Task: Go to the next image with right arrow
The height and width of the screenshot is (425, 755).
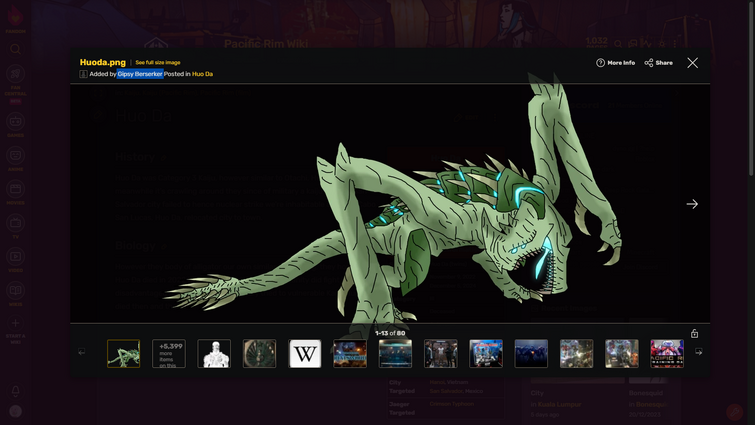Action: [692, 204]
